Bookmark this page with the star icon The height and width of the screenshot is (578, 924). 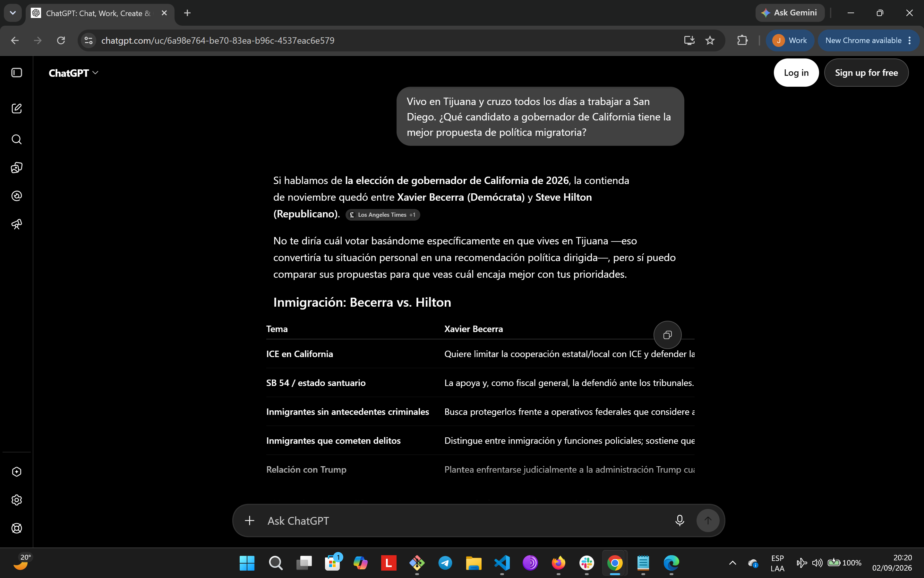710,40
